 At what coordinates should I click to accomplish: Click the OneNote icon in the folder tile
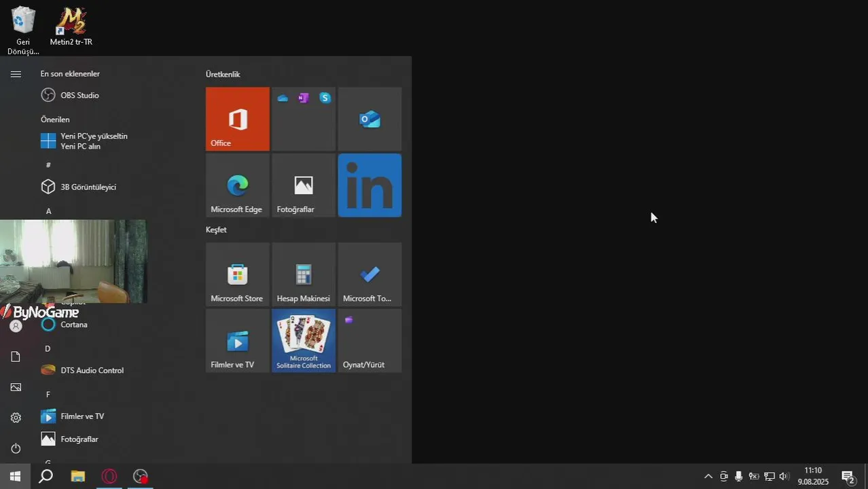tap(304, 98)
